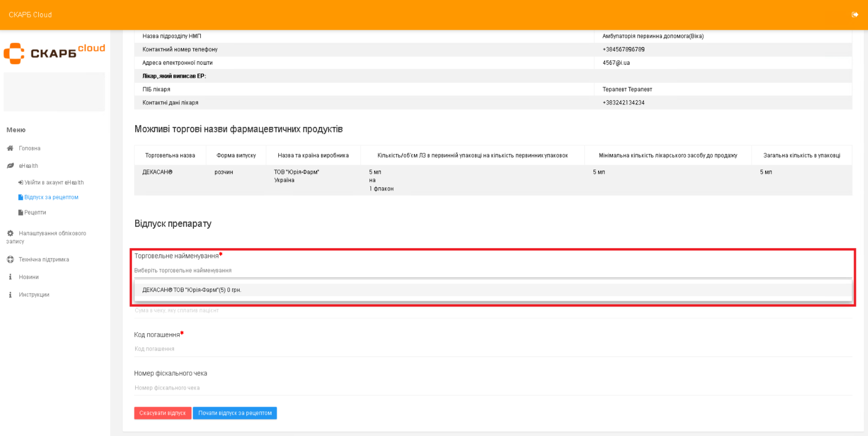Click the СКАРБ cloud logo
The image size is (868, 436).
[x=54, y=52]
